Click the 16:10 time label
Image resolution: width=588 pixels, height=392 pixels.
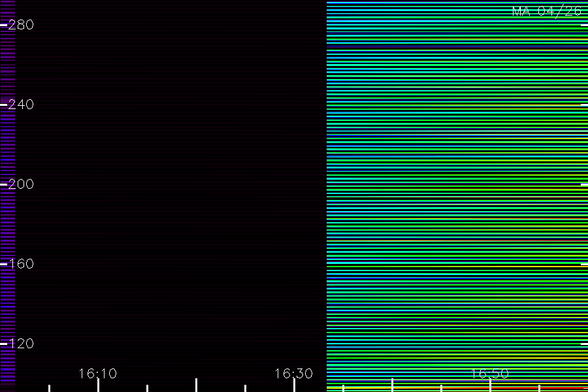point(98,374)
